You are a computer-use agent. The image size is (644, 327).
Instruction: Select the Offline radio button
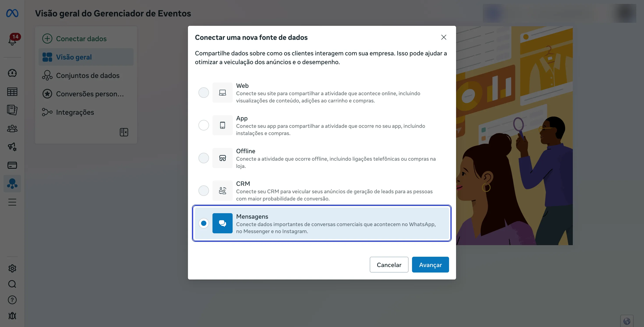coord(204,158)
